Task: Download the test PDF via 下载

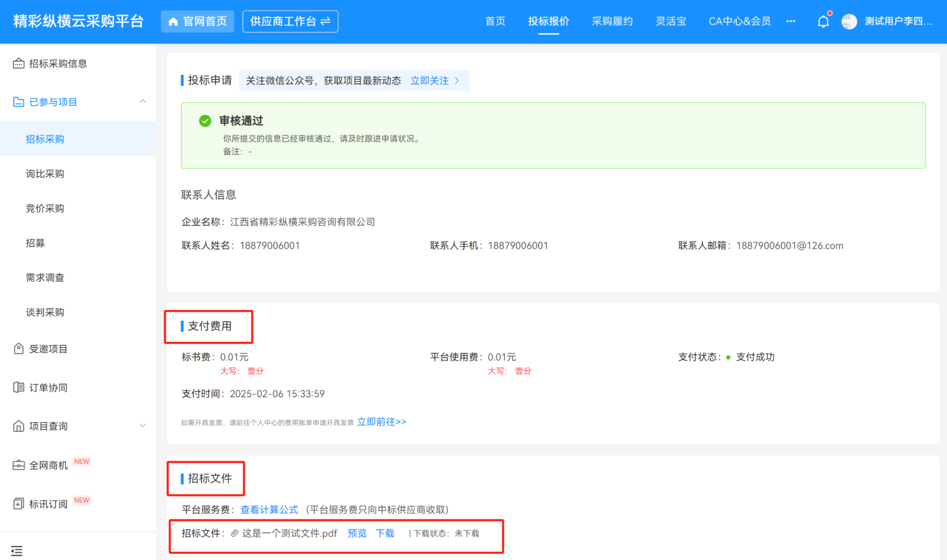Action: pos(385,533)
